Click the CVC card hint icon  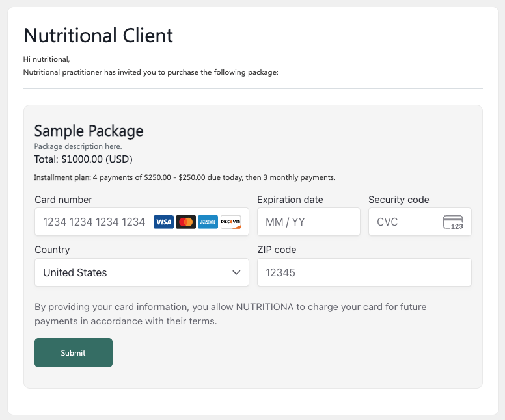(453, 222)
